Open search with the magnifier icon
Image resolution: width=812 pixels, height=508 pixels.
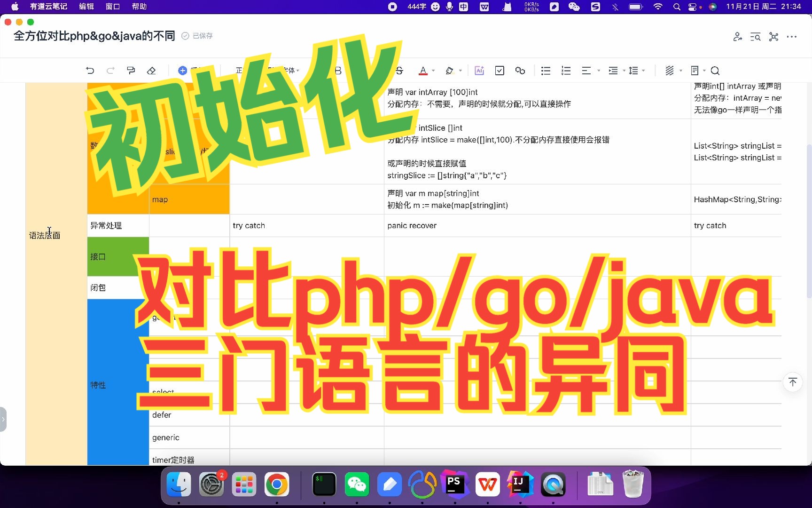tap(715, 70)
